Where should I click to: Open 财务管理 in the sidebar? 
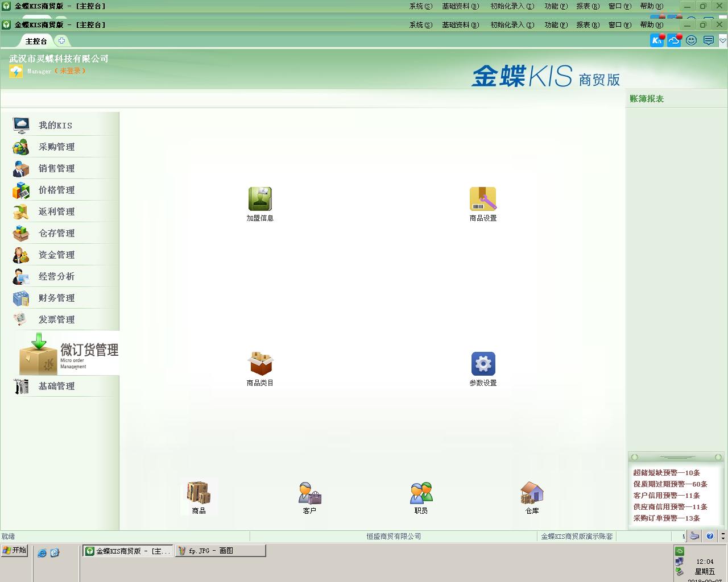[x=60, y=298]
